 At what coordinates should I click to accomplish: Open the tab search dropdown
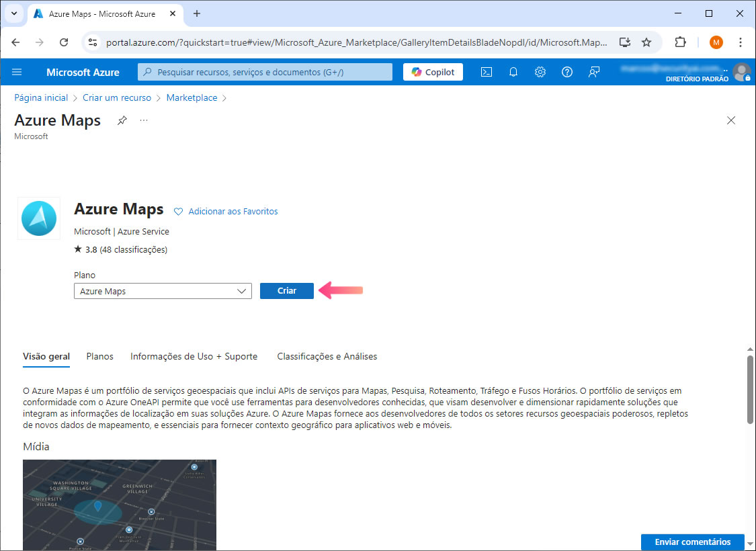(14, 14)
